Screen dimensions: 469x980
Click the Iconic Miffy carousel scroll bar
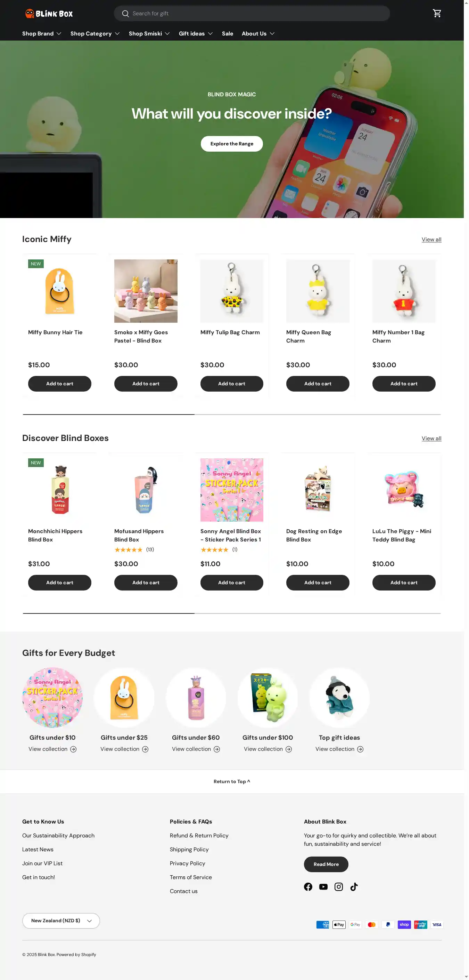(x=231, y=414)
